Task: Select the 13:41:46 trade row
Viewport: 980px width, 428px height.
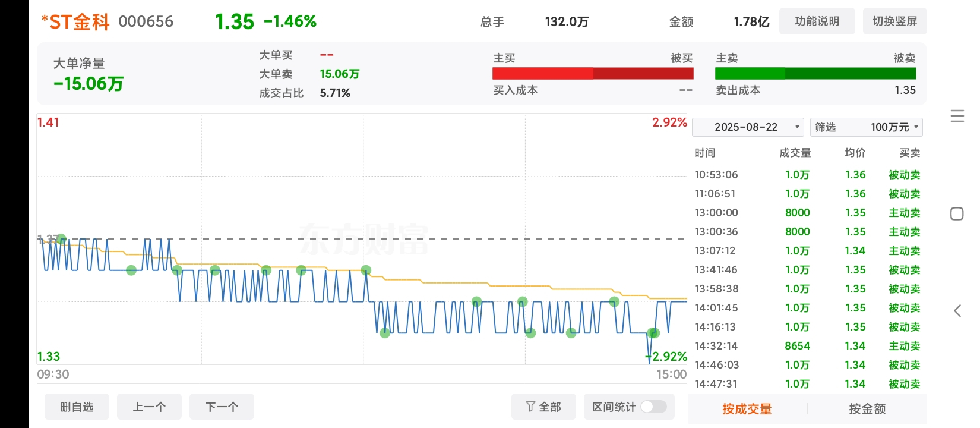Action: click(x=807, y=270)
